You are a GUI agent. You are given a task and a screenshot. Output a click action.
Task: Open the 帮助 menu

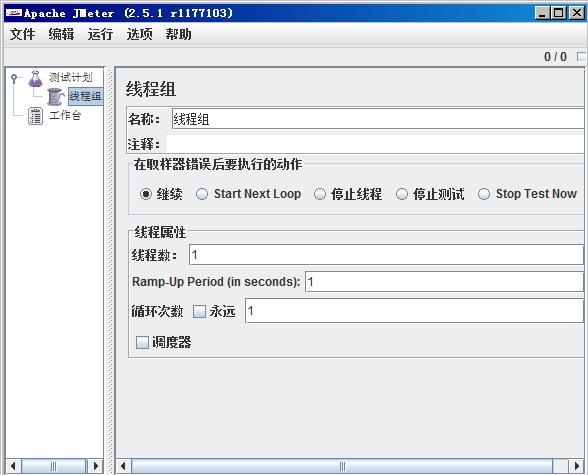pos(178,34)
